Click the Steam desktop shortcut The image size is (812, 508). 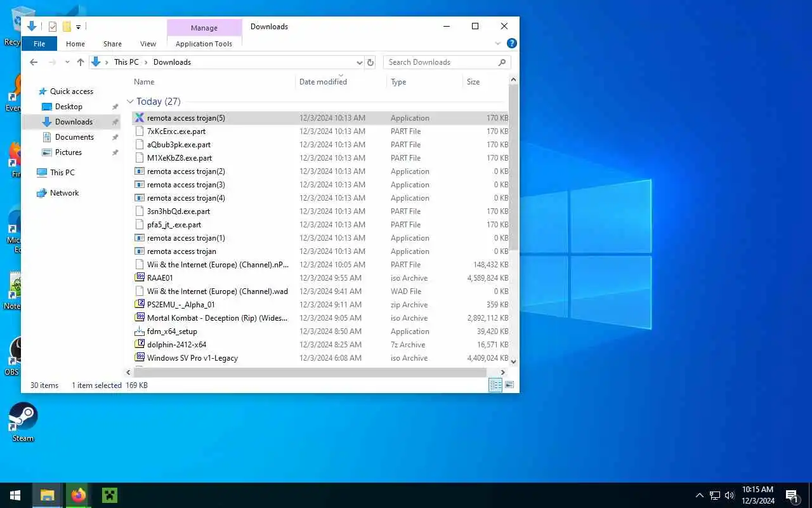(23, 422)
